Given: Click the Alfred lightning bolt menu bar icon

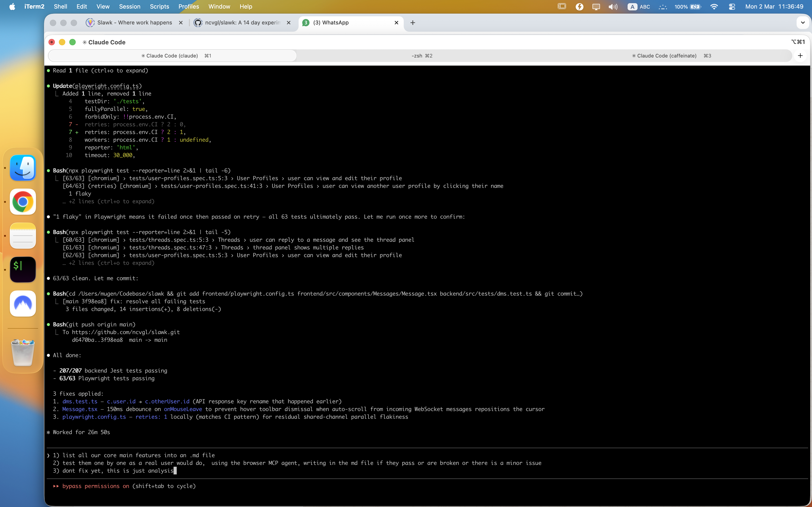Looking at the screenshot, I should pos(580,6).
